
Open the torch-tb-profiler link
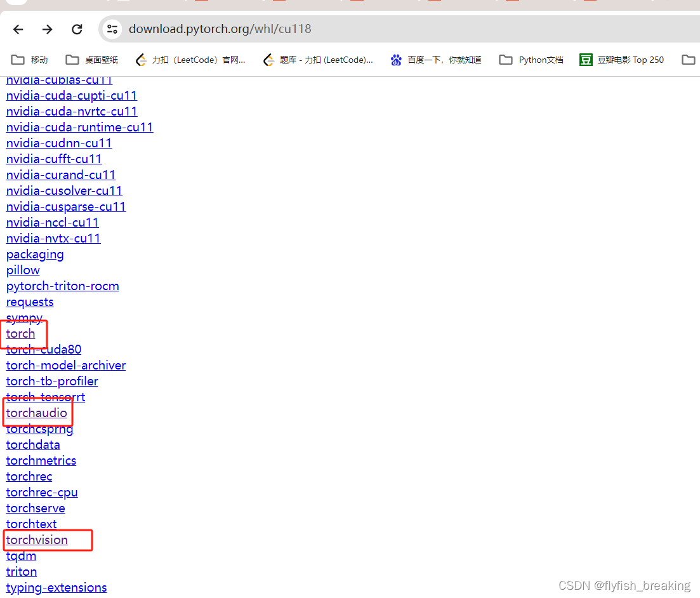[x=52, y=382]
